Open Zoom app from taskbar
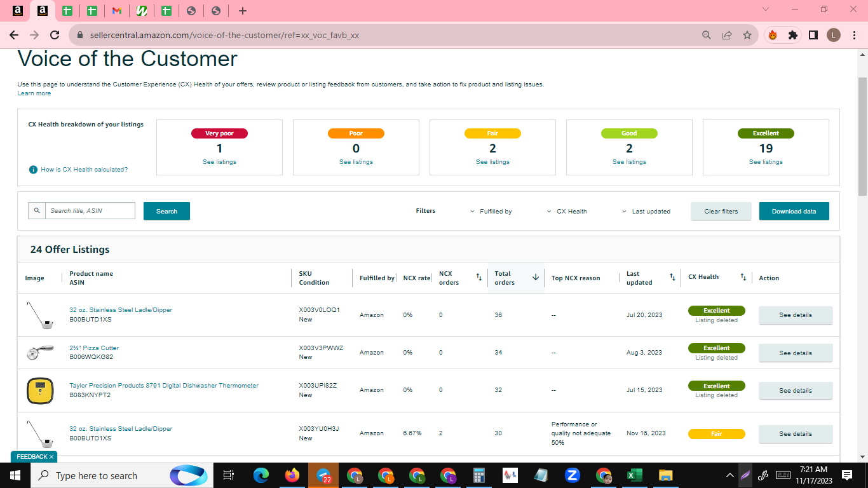 573,475
